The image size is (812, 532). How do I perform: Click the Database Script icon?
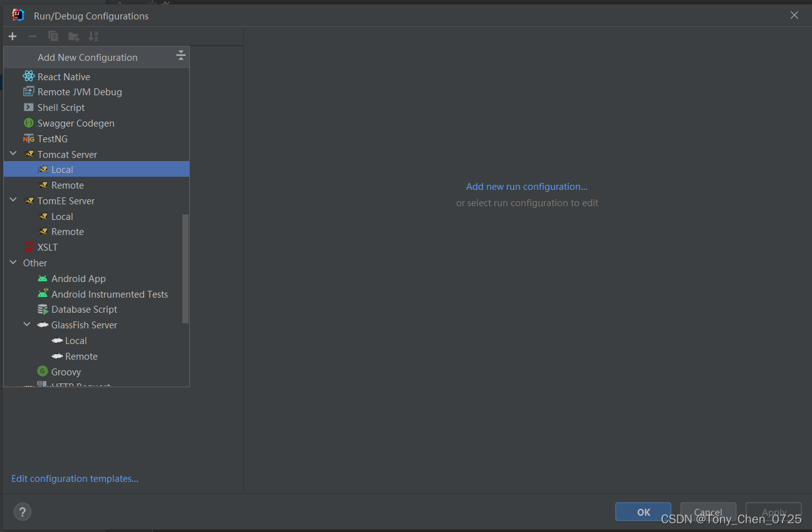tap(43, 309)
